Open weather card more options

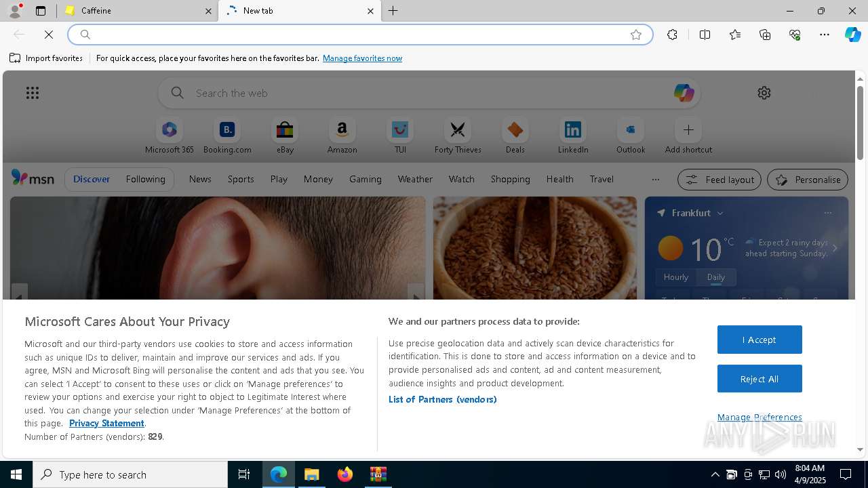click(827, 213)
